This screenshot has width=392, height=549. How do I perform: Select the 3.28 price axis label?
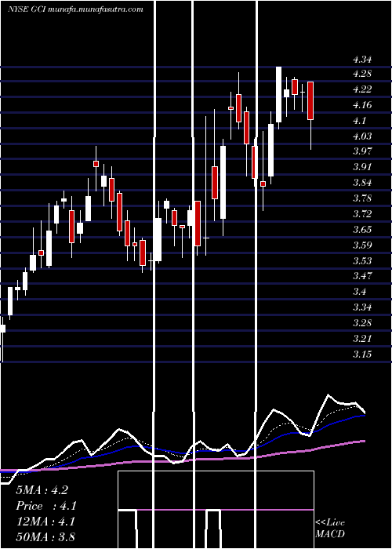tap(362, 322)
